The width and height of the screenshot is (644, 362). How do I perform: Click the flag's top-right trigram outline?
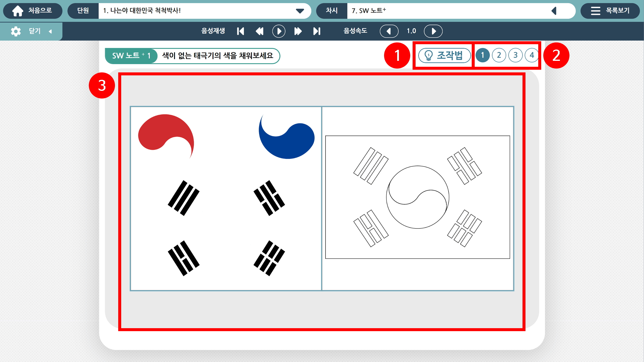465,166
